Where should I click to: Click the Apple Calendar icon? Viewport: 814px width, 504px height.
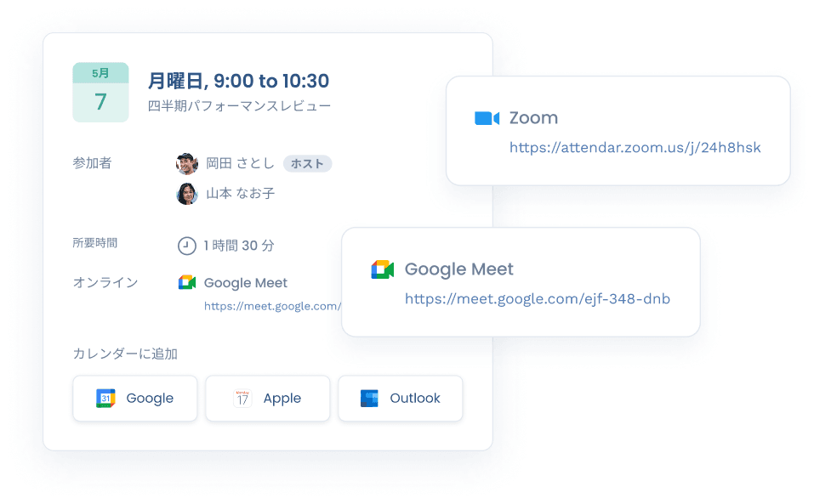(x=241, y=398)
